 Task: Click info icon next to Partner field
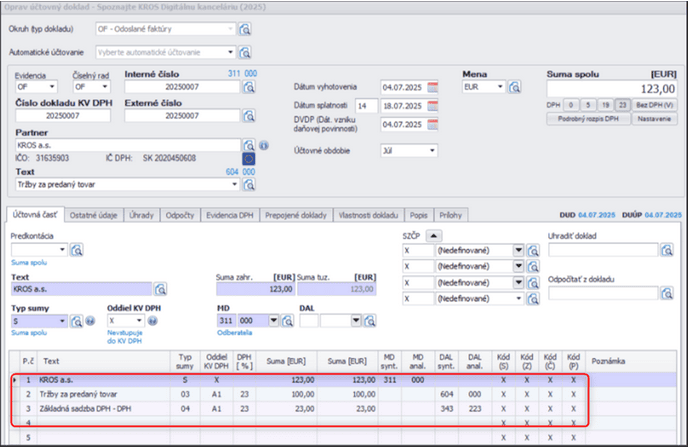(263, 145)
